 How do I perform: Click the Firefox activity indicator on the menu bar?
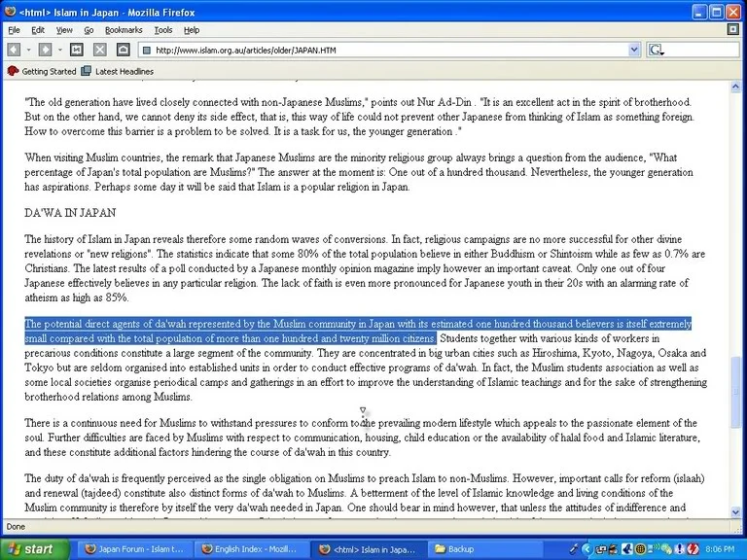[x=733, y=29]
